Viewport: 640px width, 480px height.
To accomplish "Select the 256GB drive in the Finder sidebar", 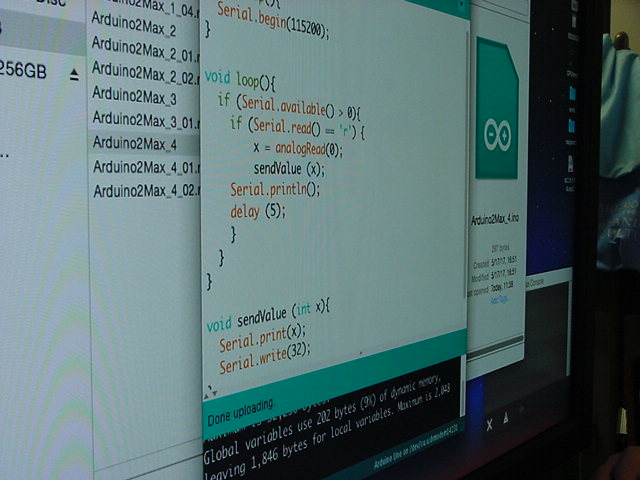I will pyautogui.click(x=23, y=70).
